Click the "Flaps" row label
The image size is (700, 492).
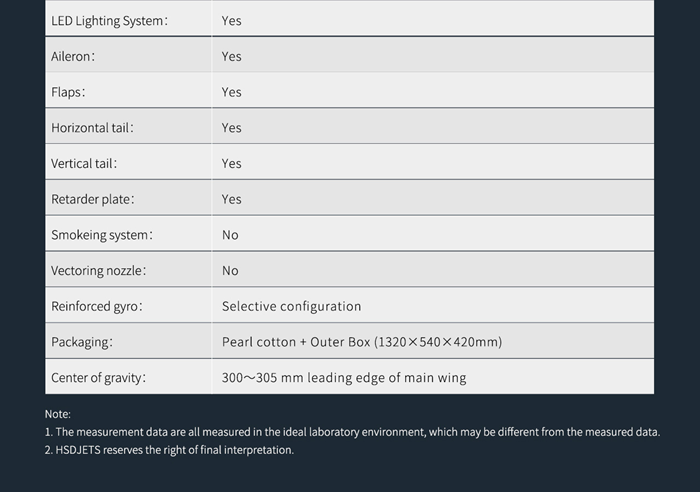(68, 92)
